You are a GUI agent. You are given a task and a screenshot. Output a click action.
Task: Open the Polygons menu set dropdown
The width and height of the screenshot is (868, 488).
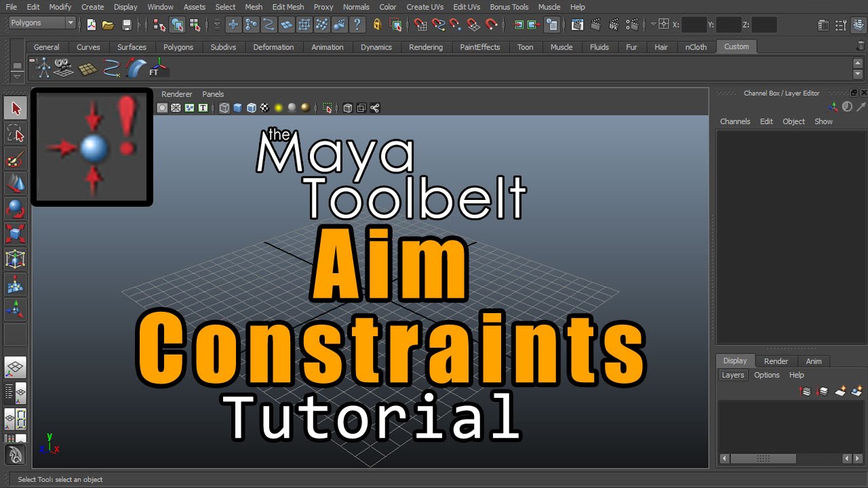click(x=42, y=23)
